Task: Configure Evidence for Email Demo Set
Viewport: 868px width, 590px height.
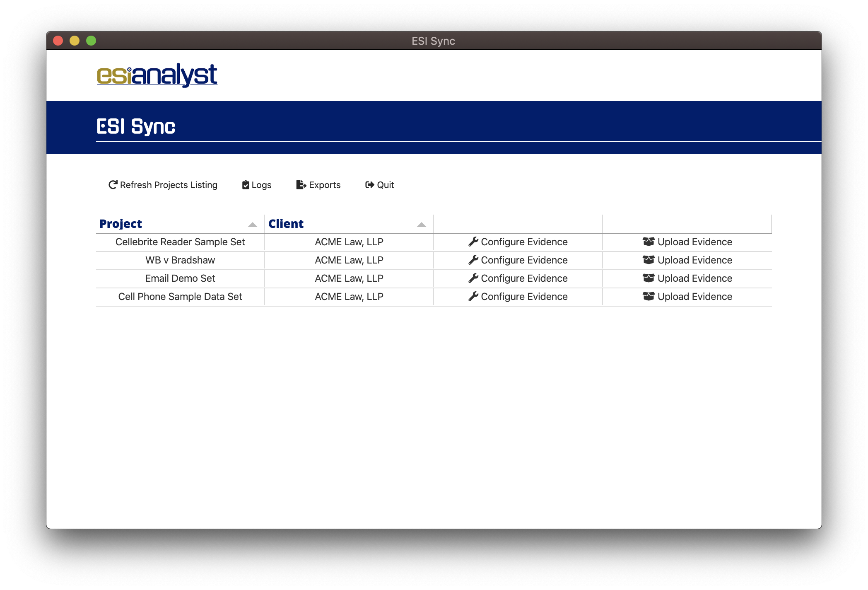Action: (x=518, y=278)
